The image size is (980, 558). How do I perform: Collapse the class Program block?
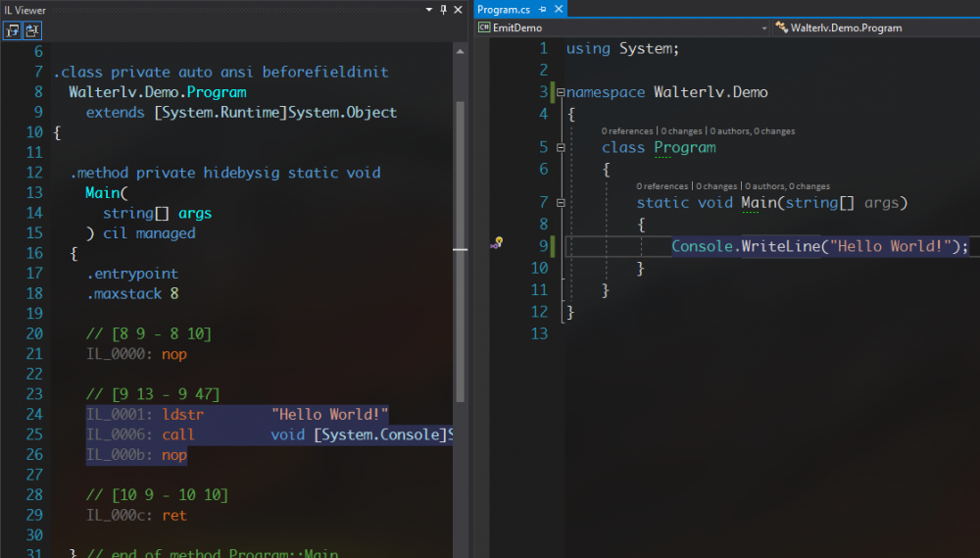pos(561,147)
